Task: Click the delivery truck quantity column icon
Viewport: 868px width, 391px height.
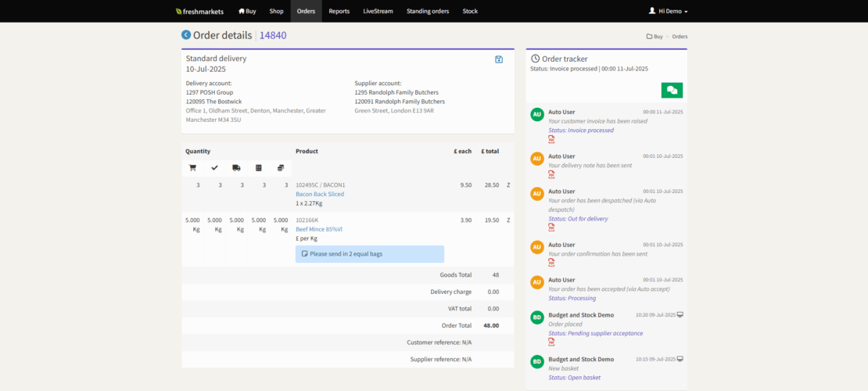Action: (236, 168)
